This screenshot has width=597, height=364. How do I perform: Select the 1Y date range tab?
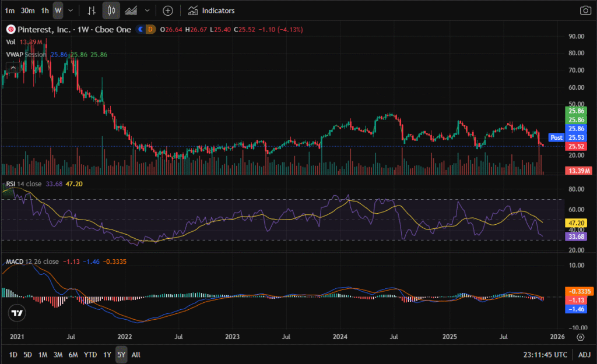(x=107, y=354)
